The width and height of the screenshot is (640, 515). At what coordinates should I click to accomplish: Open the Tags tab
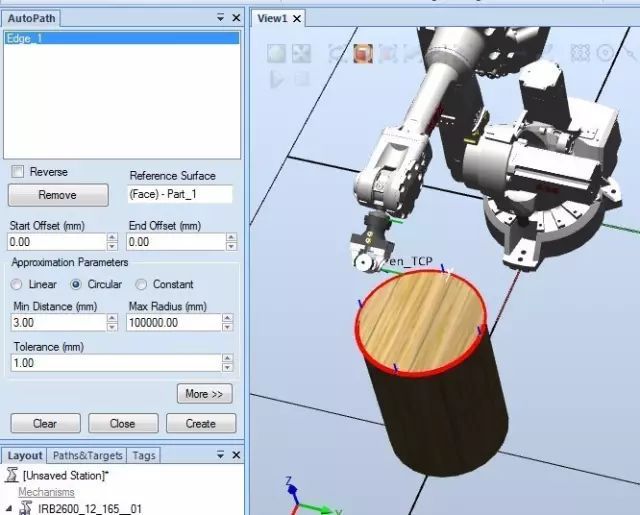[x=144, y=455]
